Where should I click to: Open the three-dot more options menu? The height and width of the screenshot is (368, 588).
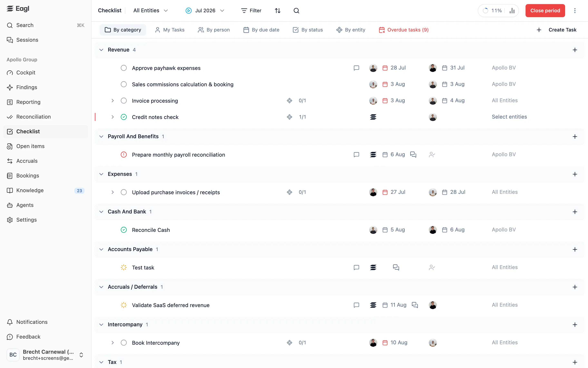pyautogui.click(x=575, y=11)
